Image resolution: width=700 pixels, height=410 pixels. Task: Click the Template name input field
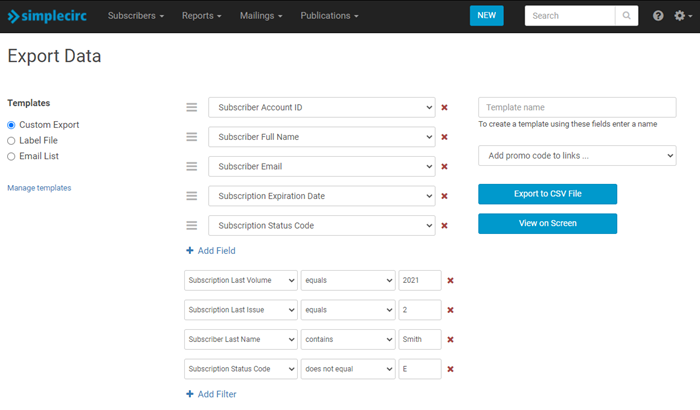[x=577, y=107]
